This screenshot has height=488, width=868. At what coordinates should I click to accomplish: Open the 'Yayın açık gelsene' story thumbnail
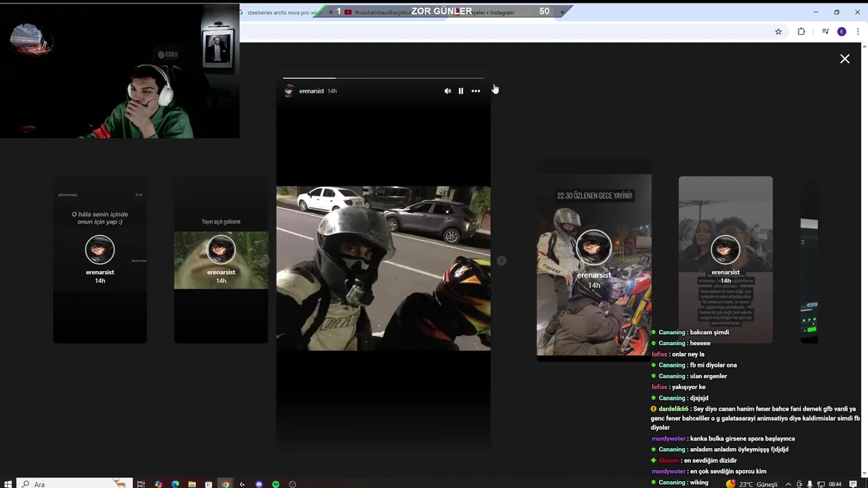click(221, 261)
